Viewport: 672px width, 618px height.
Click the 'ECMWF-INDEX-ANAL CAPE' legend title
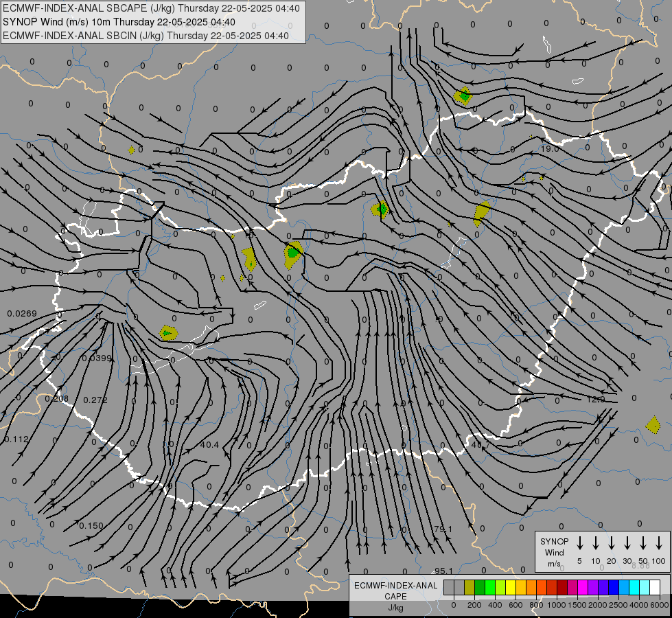tap(395, 591)
